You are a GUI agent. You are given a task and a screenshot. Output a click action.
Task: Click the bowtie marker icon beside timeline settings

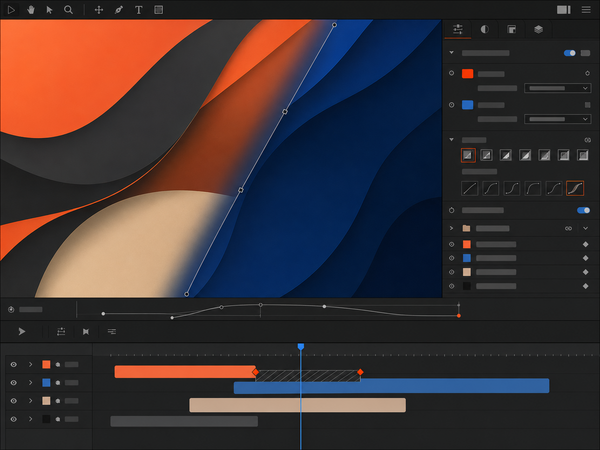86,331
